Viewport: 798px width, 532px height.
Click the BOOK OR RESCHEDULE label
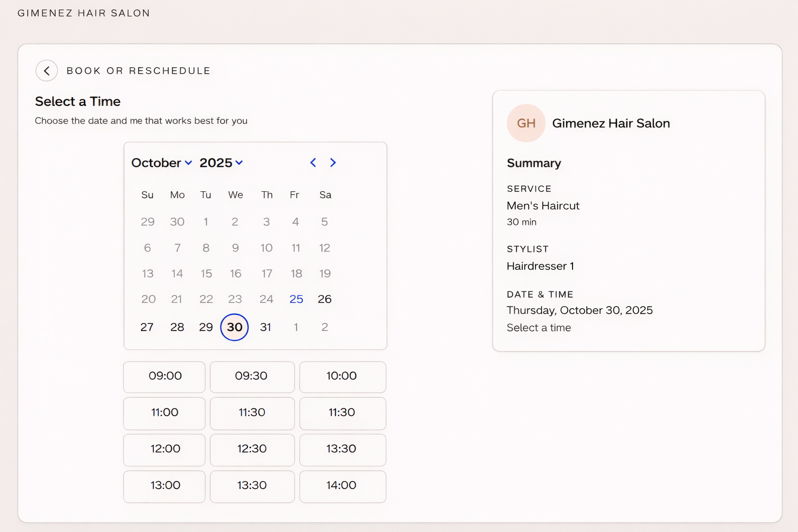[x=138, y=71]
